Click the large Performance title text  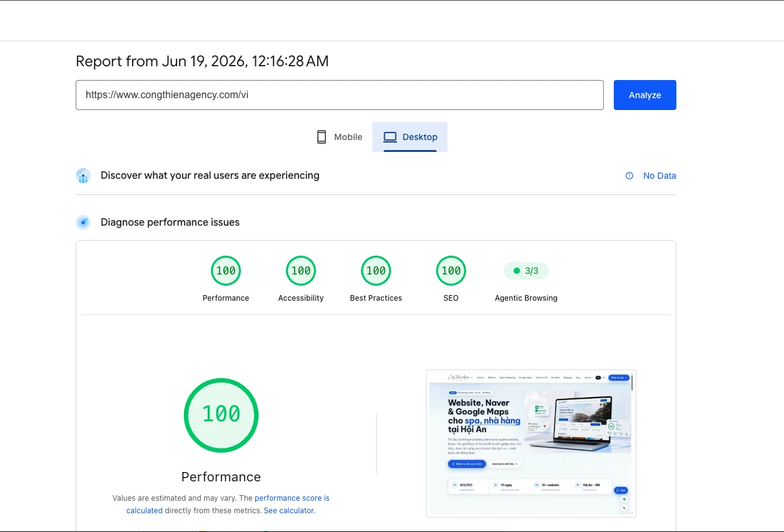click(221, 477)
